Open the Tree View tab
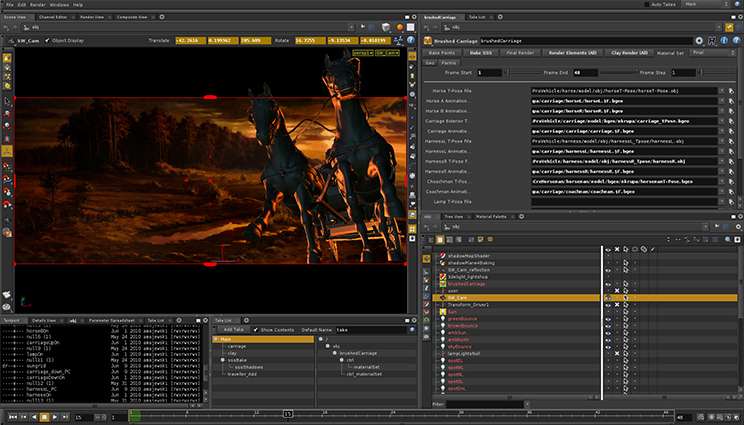This screenshot has height=425, width=744. [453, 216]
